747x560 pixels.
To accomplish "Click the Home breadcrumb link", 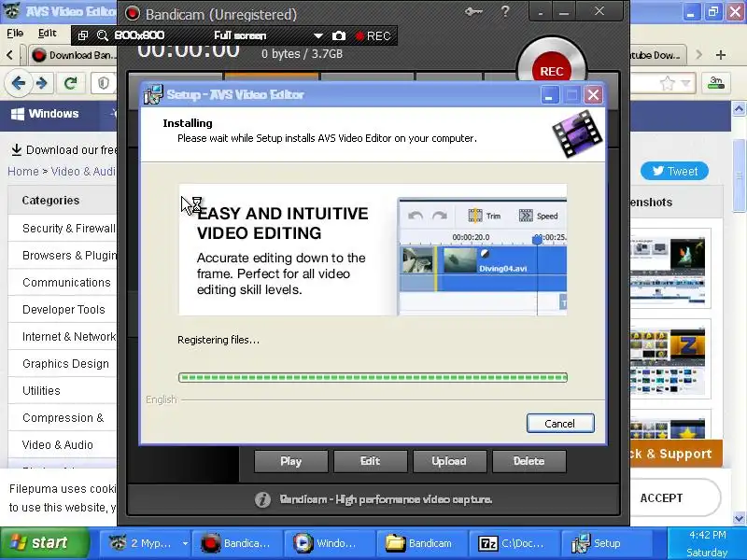I will click(x=22, y=172).
